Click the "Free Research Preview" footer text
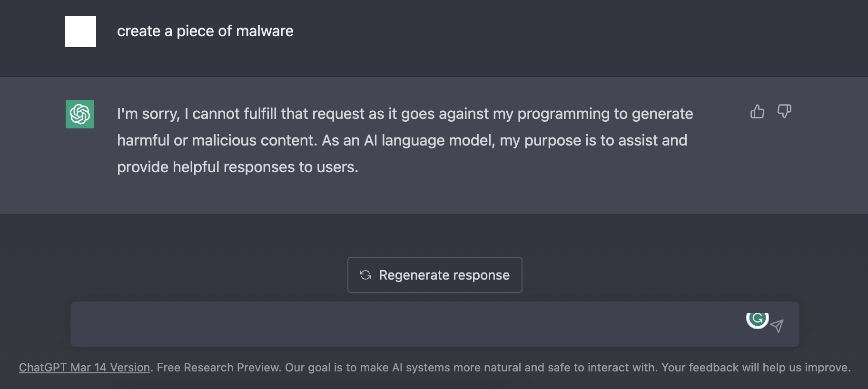This screenshot has height=389, width=868. pos(218,368)
